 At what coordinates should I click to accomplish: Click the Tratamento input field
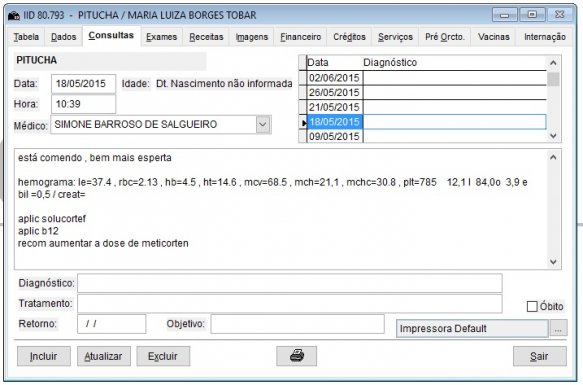point(290,304)
